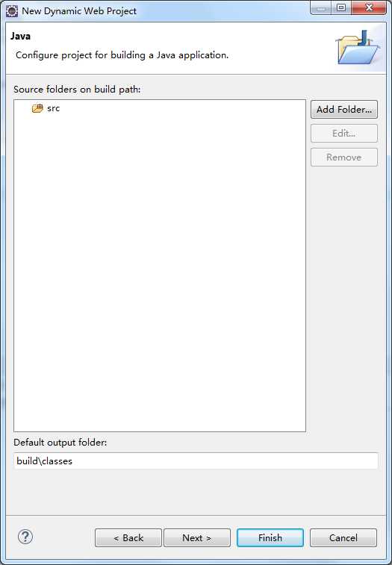
Task: Close the wizard with the red X
Action: click(x=369, y=8)
